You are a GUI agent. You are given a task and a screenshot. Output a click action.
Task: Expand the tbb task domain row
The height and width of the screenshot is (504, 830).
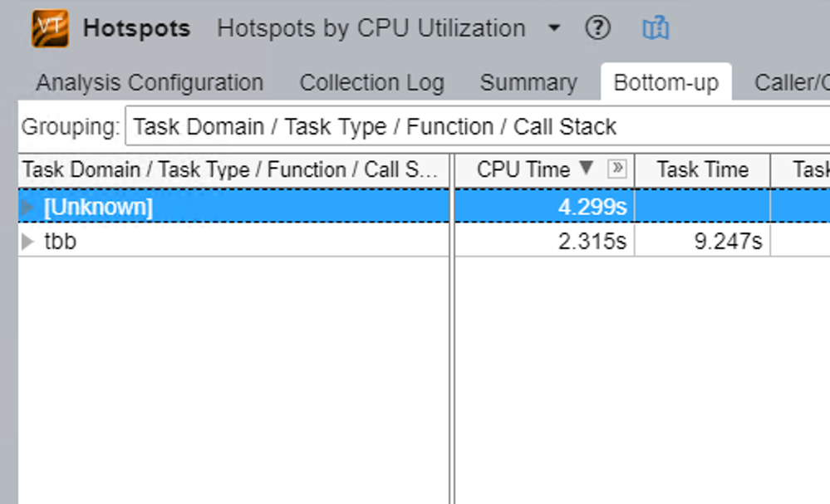tap(29, 242)
